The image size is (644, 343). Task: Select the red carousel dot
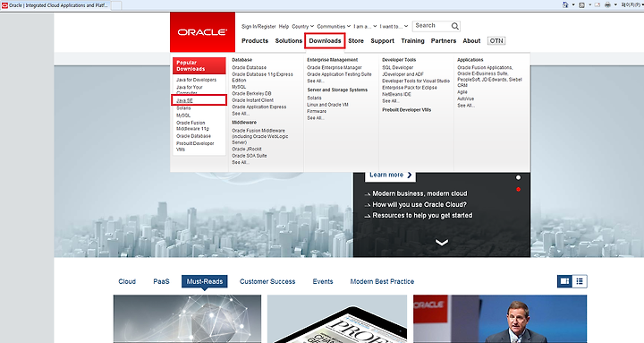pos(518,189)
